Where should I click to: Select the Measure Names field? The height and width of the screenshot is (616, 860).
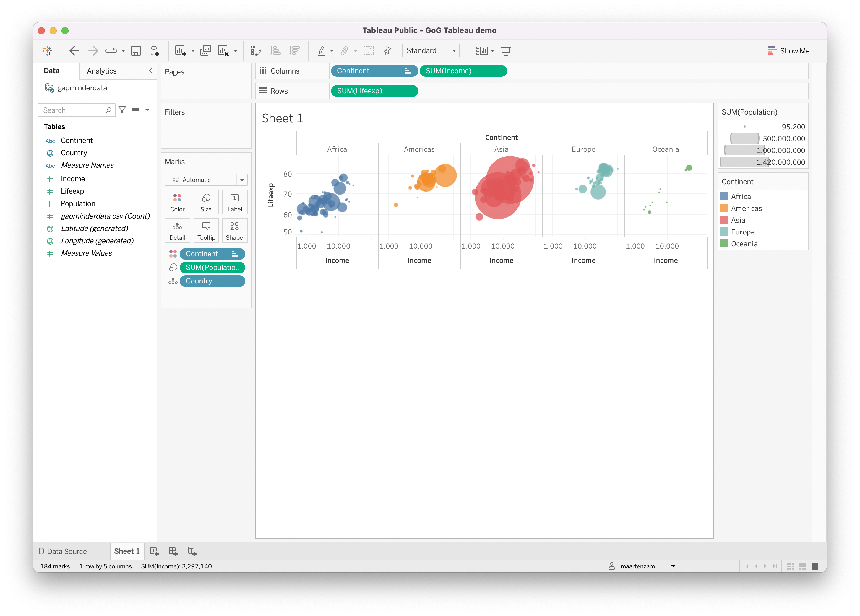[87, 165]
